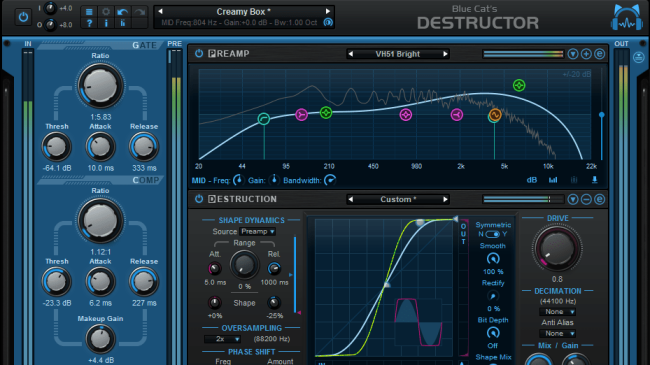Select the previous Preamp preset before VH51 Bright
Viewport: 650px width, 365px height.
click(351, 54)
